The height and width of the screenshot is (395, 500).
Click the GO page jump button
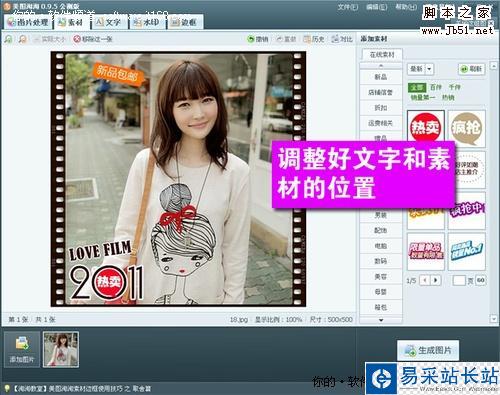pos(480,280)
